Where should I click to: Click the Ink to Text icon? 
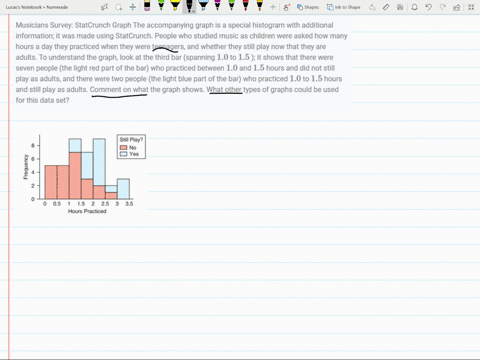pos(372,7)
